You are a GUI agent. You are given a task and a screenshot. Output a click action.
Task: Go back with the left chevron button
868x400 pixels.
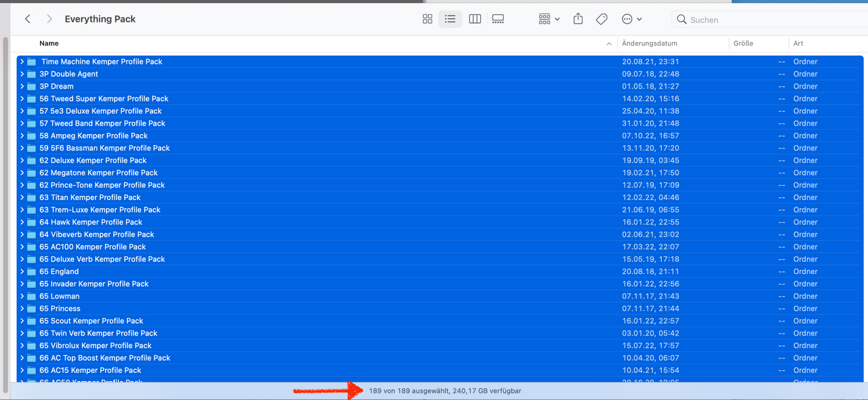(x=28, y=19)
